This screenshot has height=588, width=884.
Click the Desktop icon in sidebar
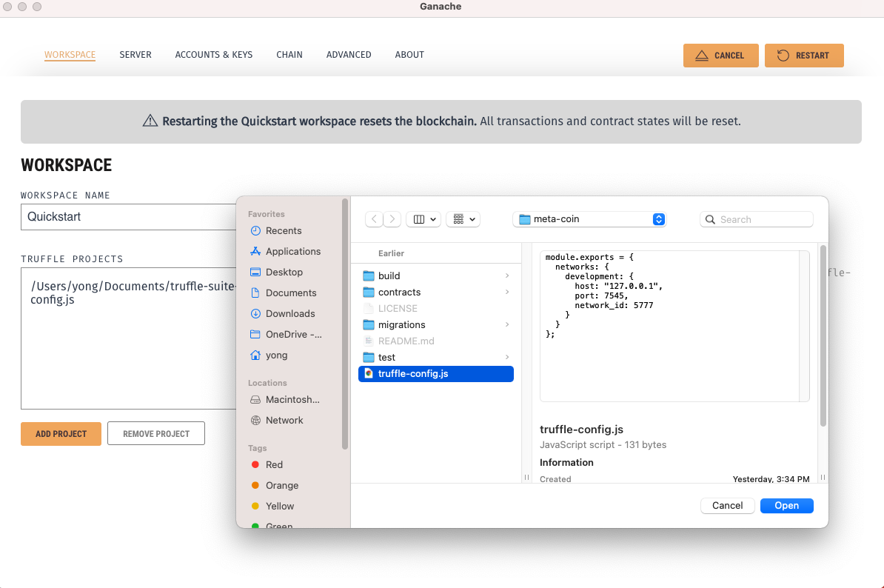click(x=255, y=273)
